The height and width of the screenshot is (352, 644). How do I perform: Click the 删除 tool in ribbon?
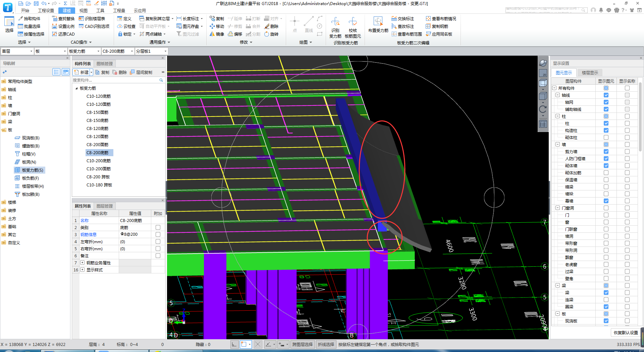pos(271,26)
